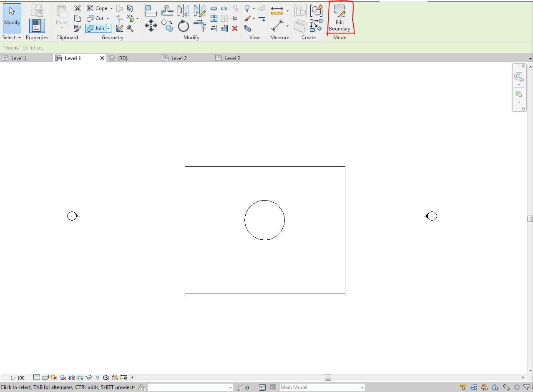Click Match Type Properties icon
The height and width of the screenshot is (392, 533).
tap(78, 28)
